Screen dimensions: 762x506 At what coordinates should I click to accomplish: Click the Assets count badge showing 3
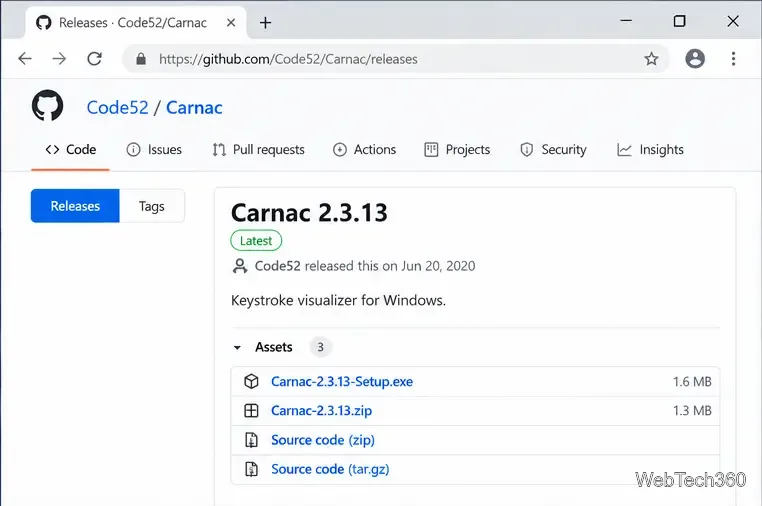[x=320, y=347]
